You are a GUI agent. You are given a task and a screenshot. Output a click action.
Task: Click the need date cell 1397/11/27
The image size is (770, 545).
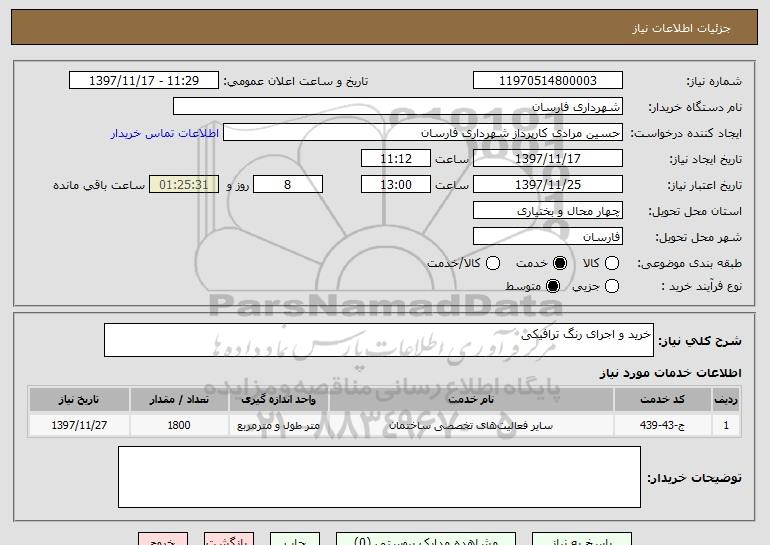click(x=79, y=425)
